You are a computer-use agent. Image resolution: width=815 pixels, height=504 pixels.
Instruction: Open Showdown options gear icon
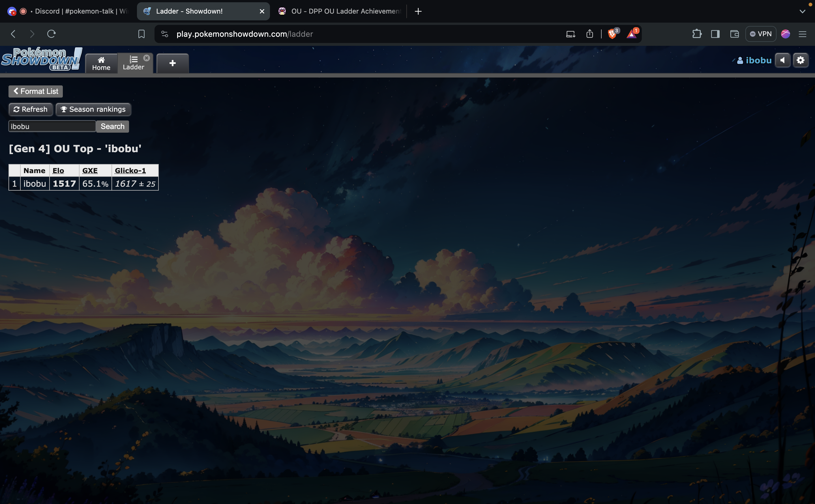coord(800,60)
